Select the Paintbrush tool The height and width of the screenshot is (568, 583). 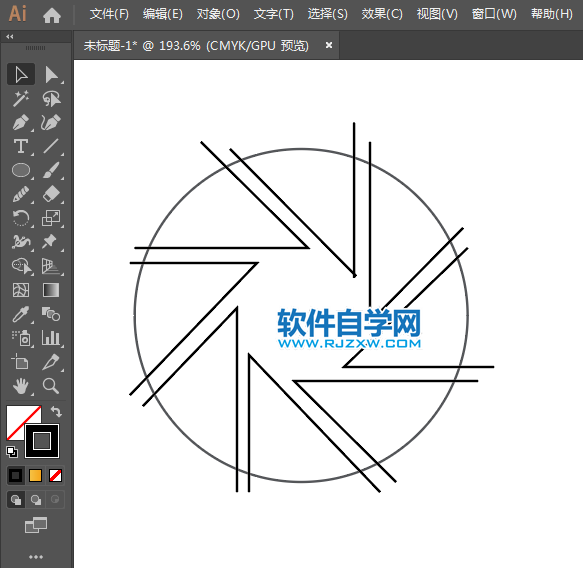(x=51, y=171)
